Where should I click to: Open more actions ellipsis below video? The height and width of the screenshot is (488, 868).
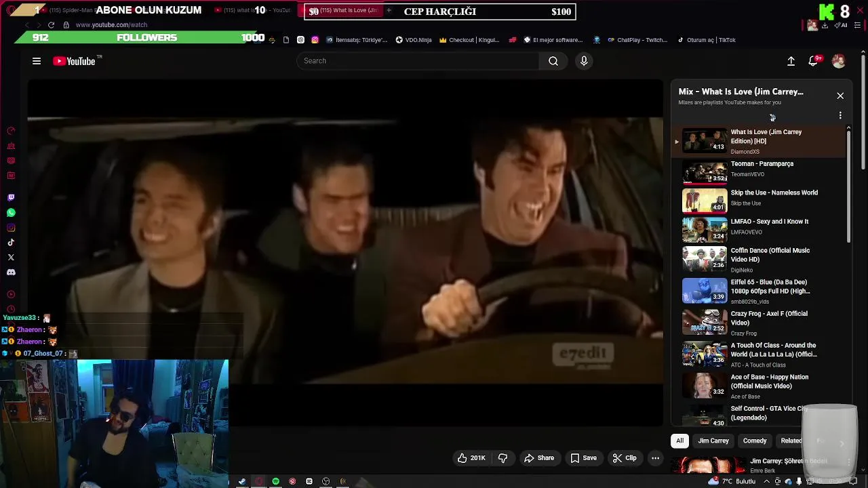[x=655, y=458]
